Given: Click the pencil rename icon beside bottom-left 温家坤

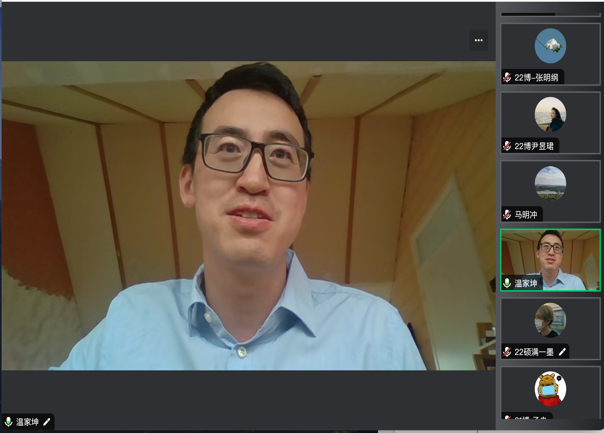Looking at the screenshot, I should 47,422.
